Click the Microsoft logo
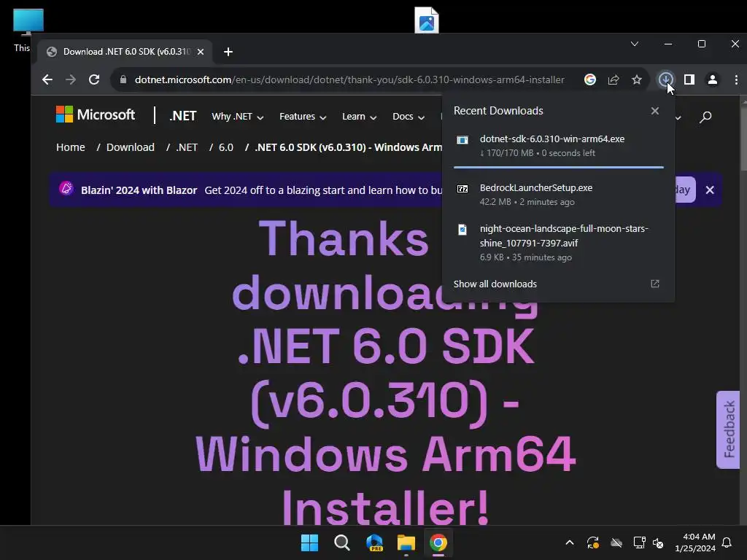Viewport: 747px width, 560px height. [x=96, y=114]
